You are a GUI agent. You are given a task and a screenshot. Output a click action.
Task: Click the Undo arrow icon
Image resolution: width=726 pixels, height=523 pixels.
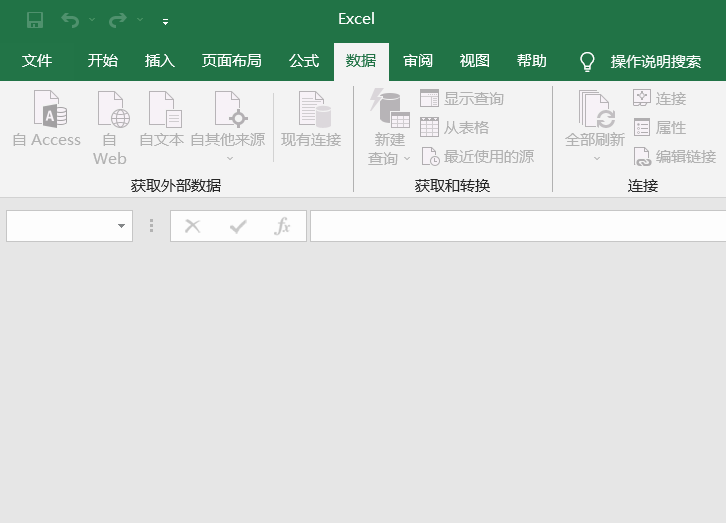point(70,20)
